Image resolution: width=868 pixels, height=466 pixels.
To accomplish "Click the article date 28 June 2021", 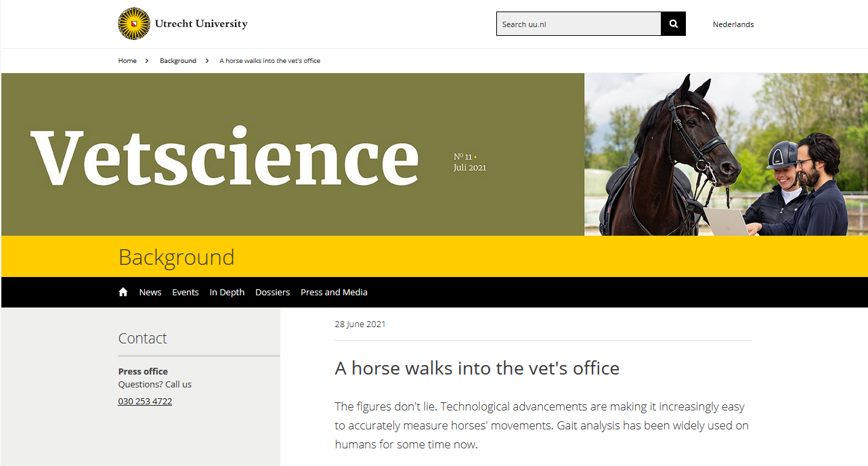I will pos(360,324).
